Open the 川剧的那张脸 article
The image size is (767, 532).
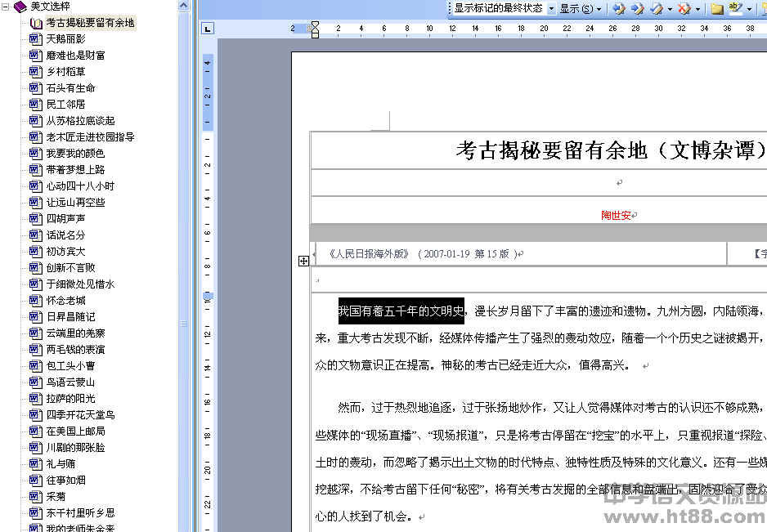click(75, 447)
